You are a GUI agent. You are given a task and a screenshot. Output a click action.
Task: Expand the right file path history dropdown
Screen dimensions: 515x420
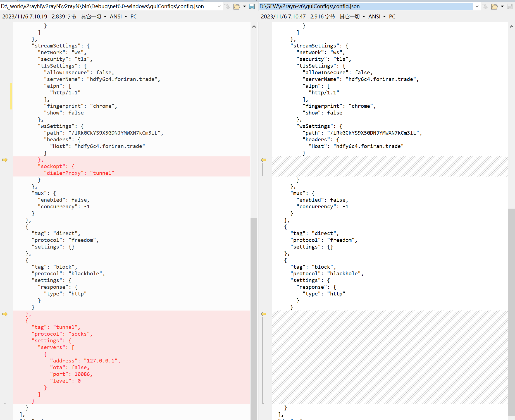[477, 6]
